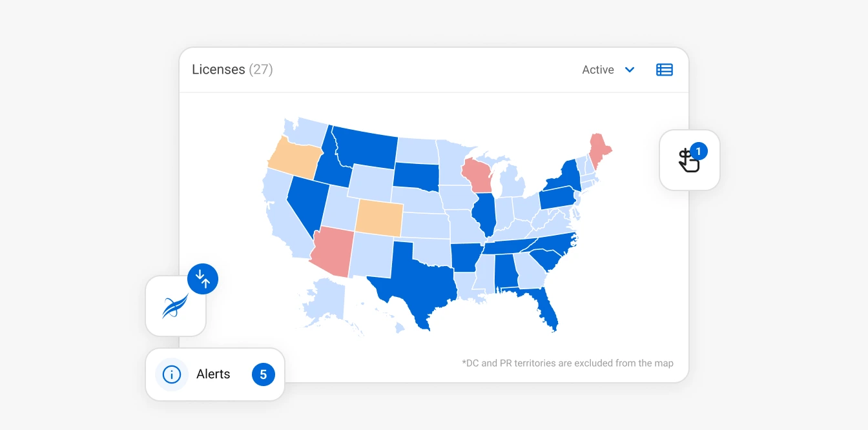Select the orange Oregon state
868x430 pixels.
[295, 157]
